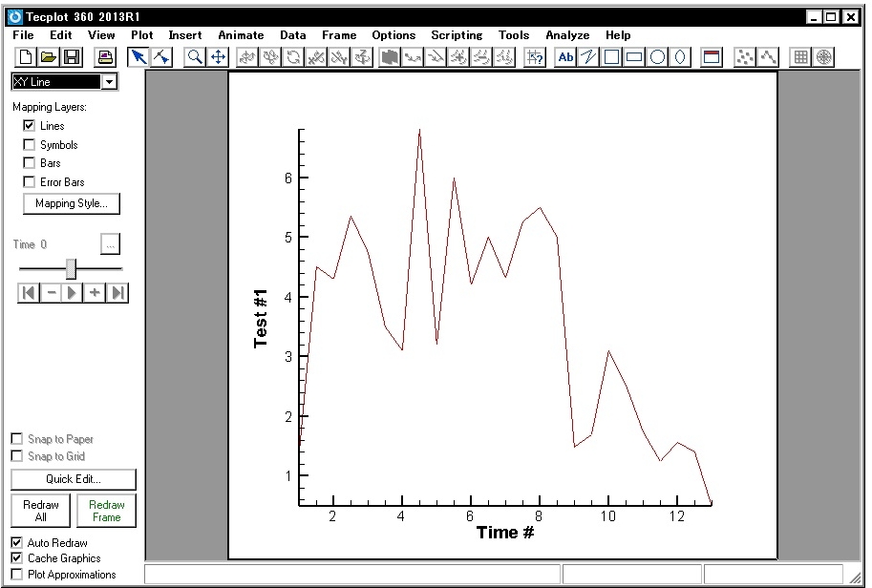Uncheck Auto Redraw
Viewport: 872px width, 588px height.
[x=16, y=542]
